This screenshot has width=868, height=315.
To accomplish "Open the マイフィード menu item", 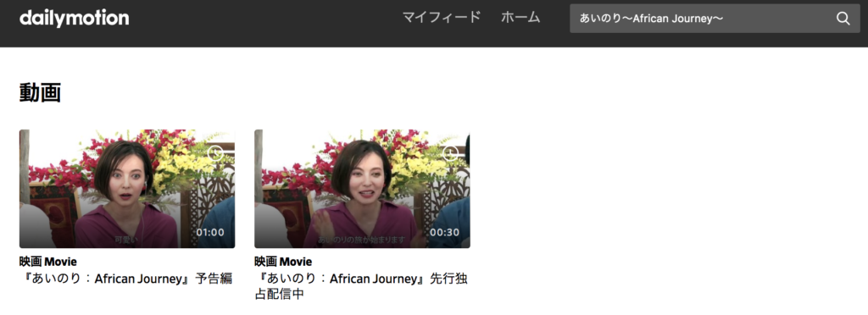I will click(441, 18).
